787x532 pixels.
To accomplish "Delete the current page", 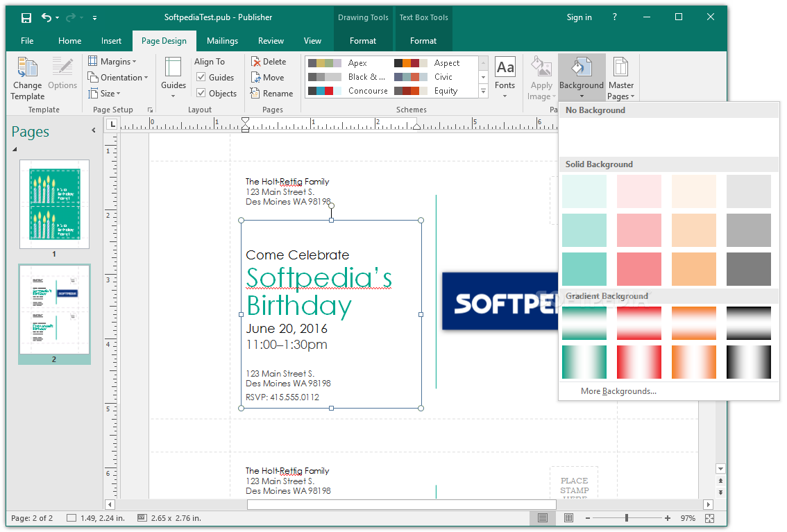I will (269, 62).
